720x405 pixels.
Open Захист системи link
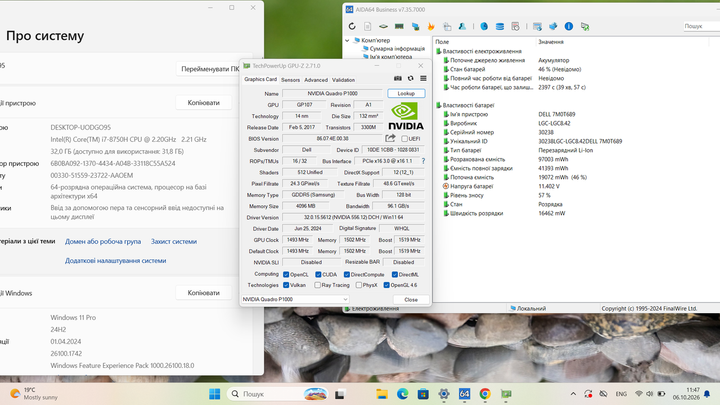pos(174,242)
